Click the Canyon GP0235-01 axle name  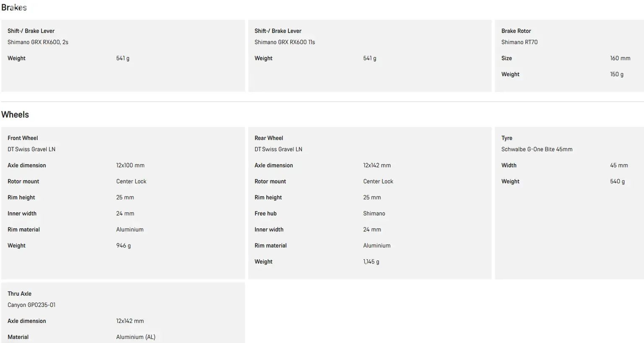pos(31,305)
